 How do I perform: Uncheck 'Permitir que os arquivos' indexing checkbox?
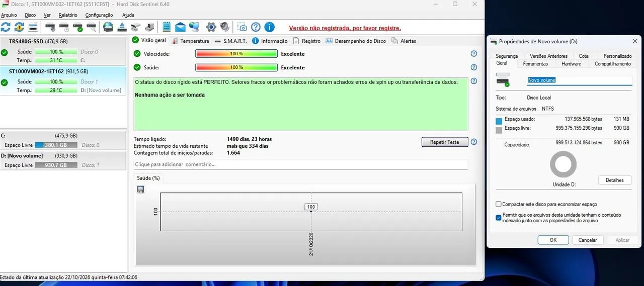498,218
